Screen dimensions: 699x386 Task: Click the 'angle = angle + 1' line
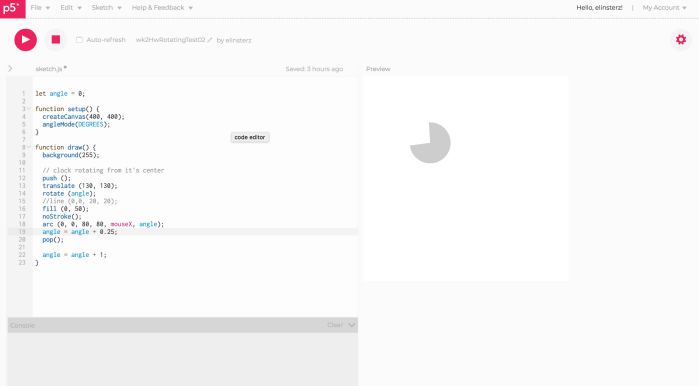[x=74, y=255]
